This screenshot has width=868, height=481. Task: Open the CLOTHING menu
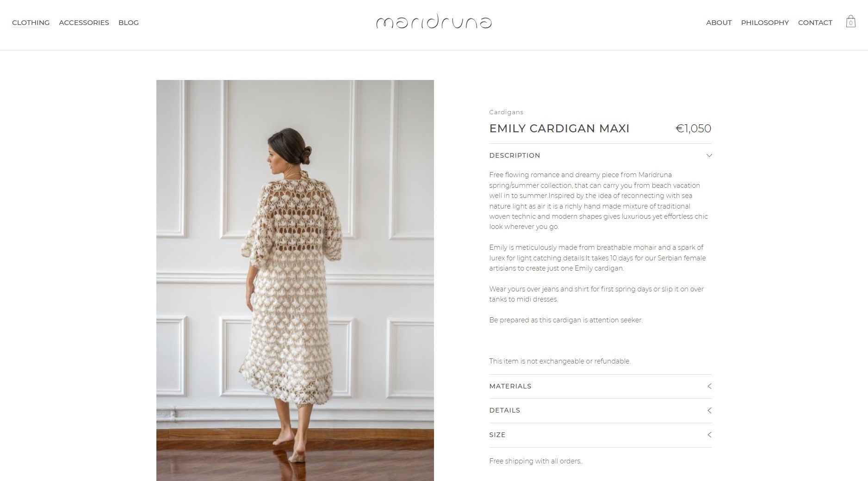click(x=31, y=23)
